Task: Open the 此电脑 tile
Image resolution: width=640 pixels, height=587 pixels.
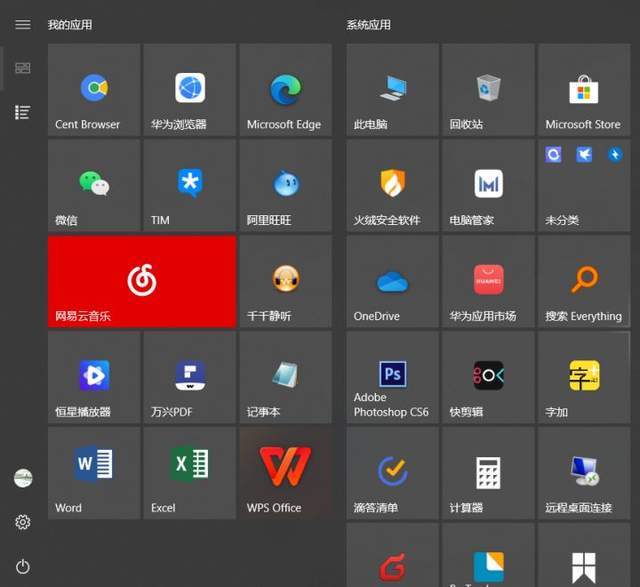Action: point(393,90)
